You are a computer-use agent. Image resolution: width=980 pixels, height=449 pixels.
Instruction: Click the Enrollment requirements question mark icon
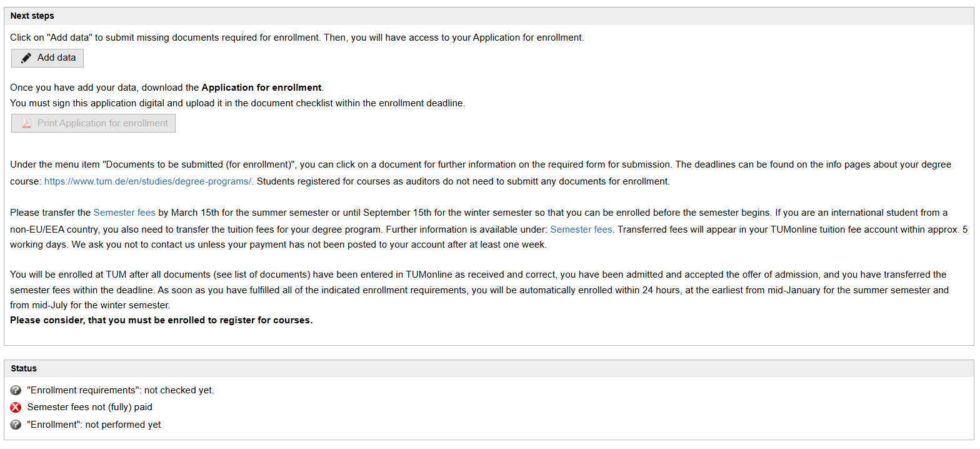pyautogui.click(x=16, y=390)
